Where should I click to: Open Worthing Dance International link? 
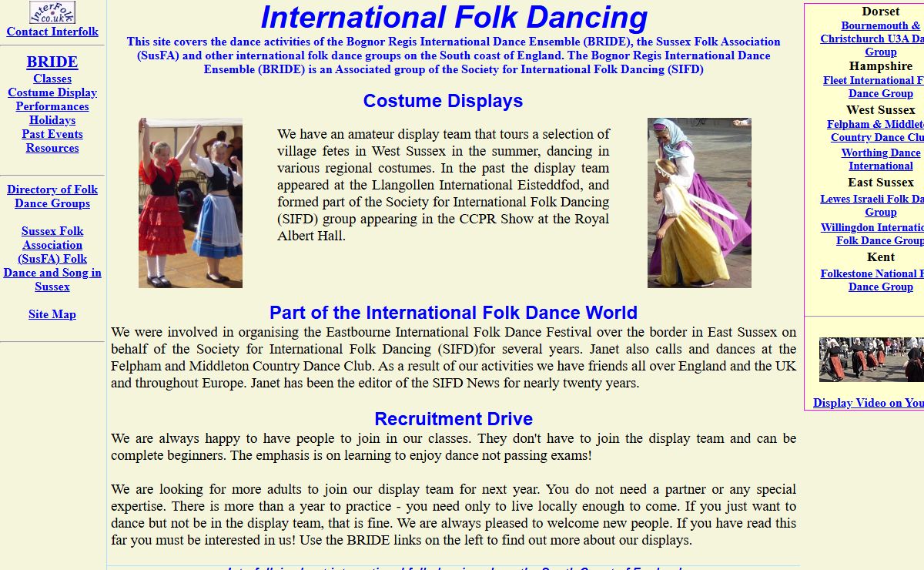(x=881, y=159)
